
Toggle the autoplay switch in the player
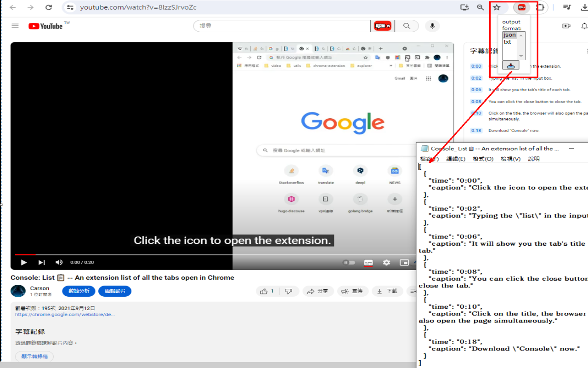click(350, 262)
